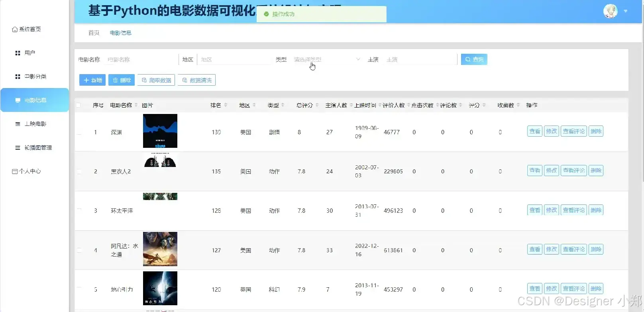Screen dimensions: 644x312
Task: Click 查看 for 地心引力 row
Action: (x=535, y=288)
